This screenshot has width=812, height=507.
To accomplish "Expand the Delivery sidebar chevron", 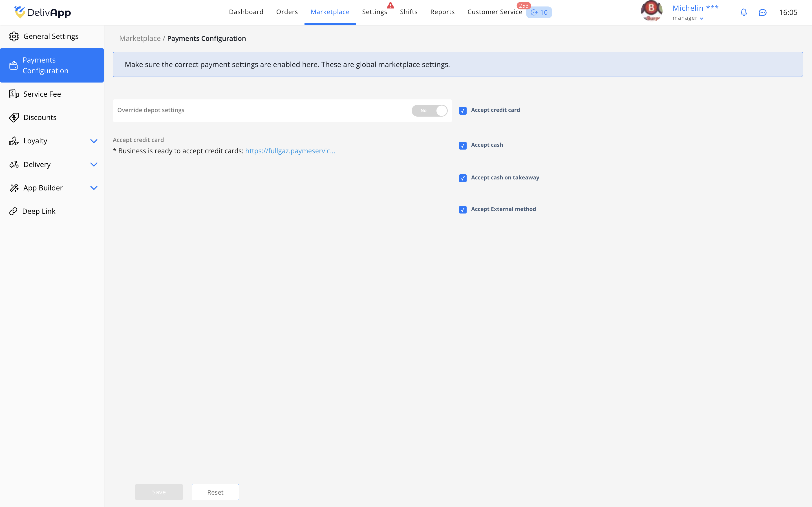I will coord(94,164).
